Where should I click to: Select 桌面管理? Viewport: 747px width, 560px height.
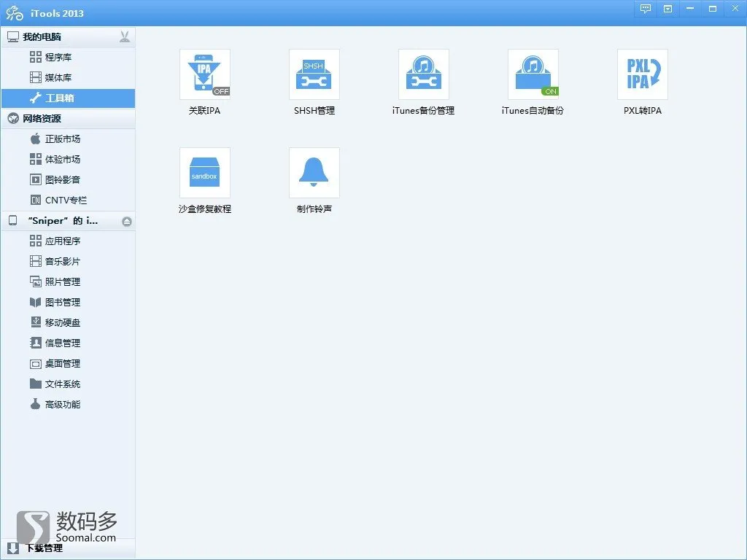(68, 364)
